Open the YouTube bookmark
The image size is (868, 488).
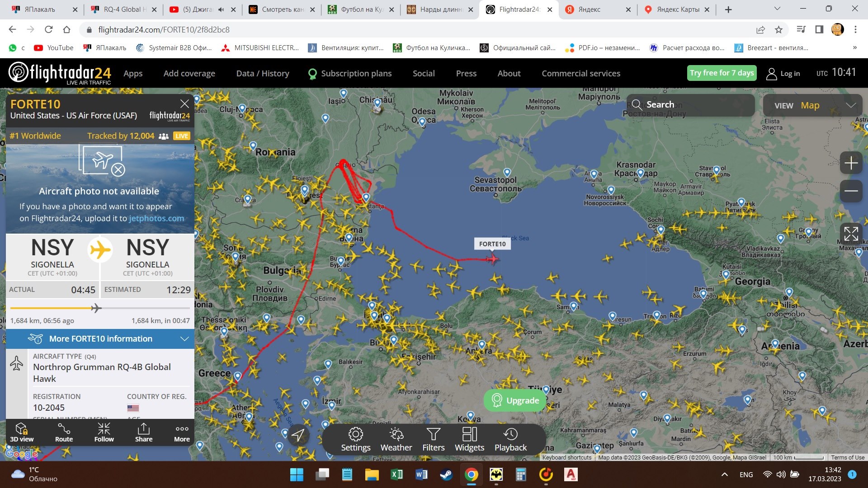pyautogui.click(x=54, y=48)
